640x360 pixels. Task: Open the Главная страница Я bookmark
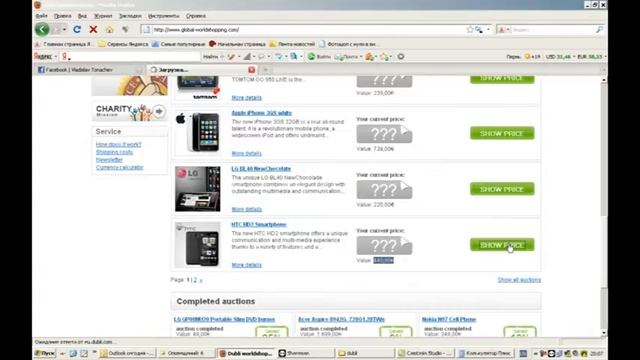point(64,44)
